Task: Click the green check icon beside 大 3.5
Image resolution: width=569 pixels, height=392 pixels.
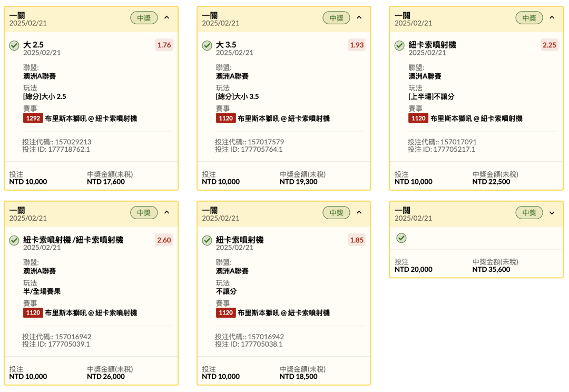Action: [x=207, y=45]
